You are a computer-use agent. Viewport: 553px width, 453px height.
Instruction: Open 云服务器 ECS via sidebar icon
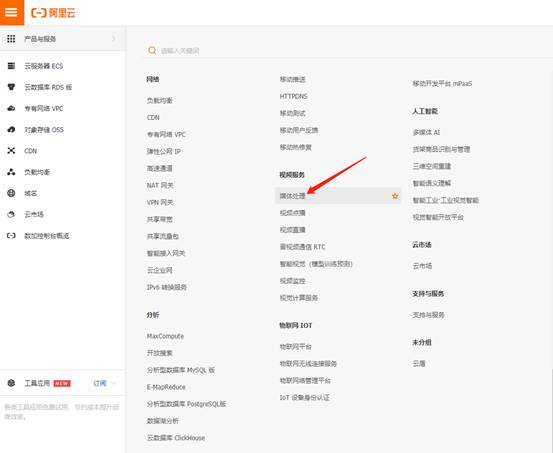click(x=11, y=66)
